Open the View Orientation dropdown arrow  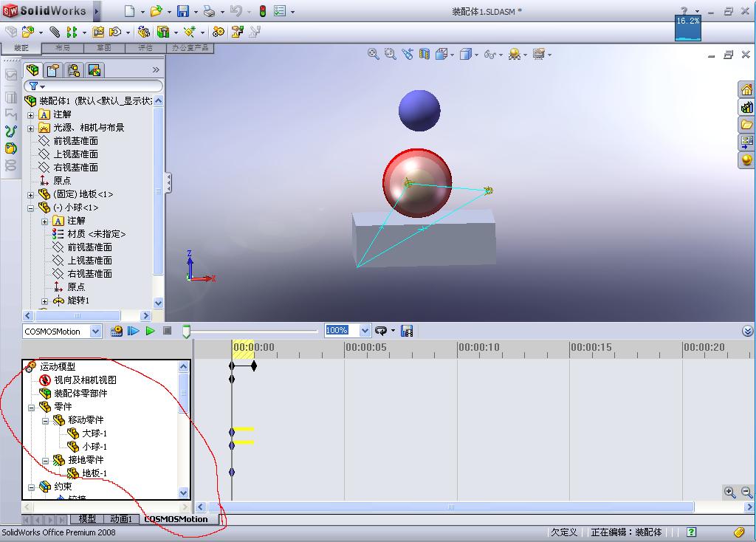[x=452, y=55]
